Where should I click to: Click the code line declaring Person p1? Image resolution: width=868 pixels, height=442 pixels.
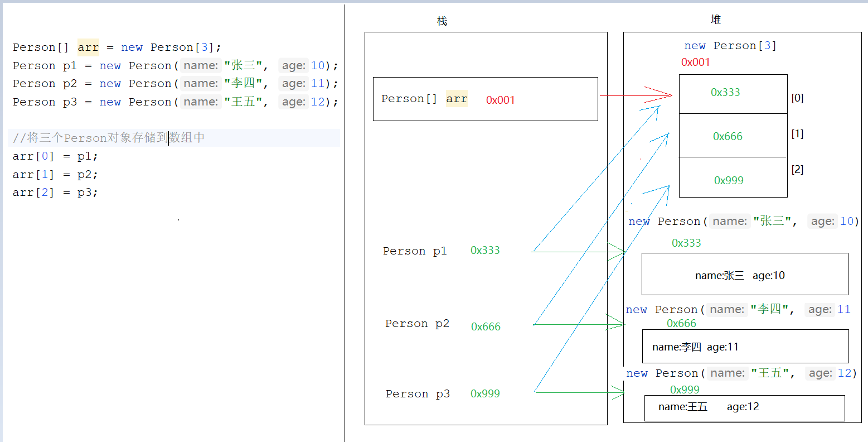tap(175, 66)
